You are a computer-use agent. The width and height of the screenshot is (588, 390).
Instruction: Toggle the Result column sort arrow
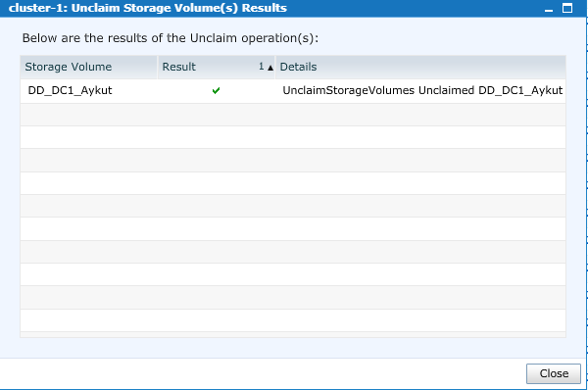(270, 68)
